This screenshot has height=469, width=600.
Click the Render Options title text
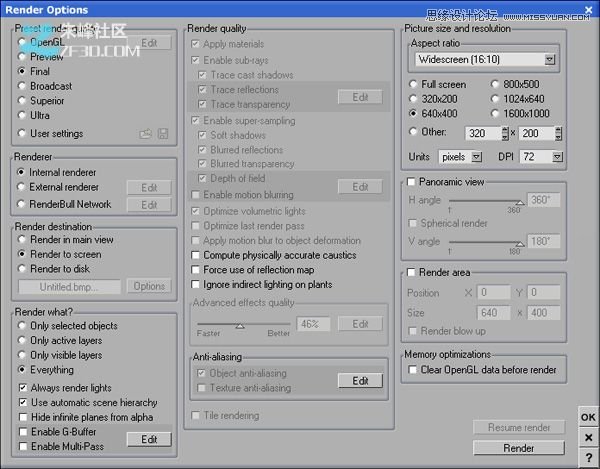pyautogui.click(x=47, y=10)
